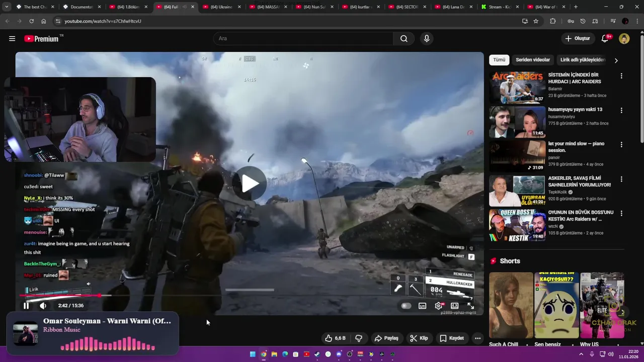Screen dimensions: 644x362
Task: Bookmark page with star icon
Action: click(x=536, y=21)
